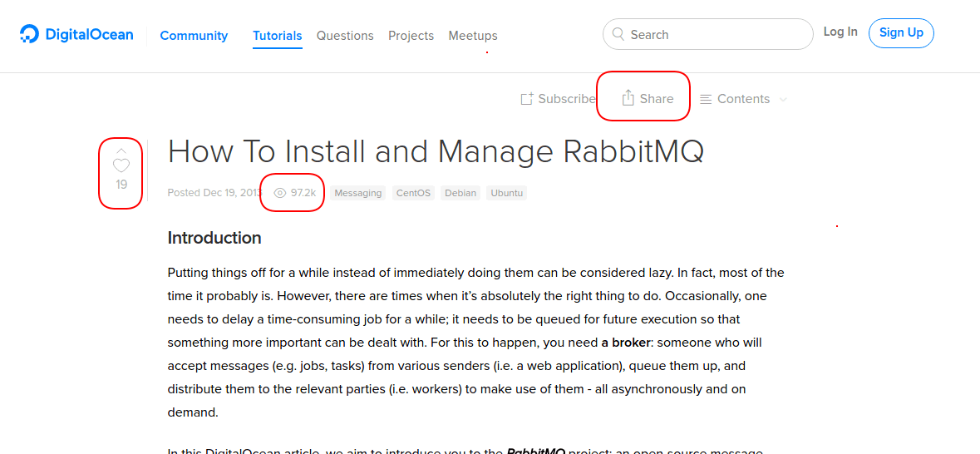Viewport: 980px width, 454px height.
Task: Open the CentOS tag
Action: coord(413,193)
